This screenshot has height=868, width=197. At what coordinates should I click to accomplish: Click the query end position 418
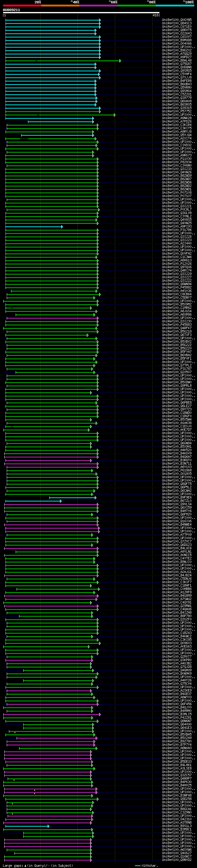155,15
